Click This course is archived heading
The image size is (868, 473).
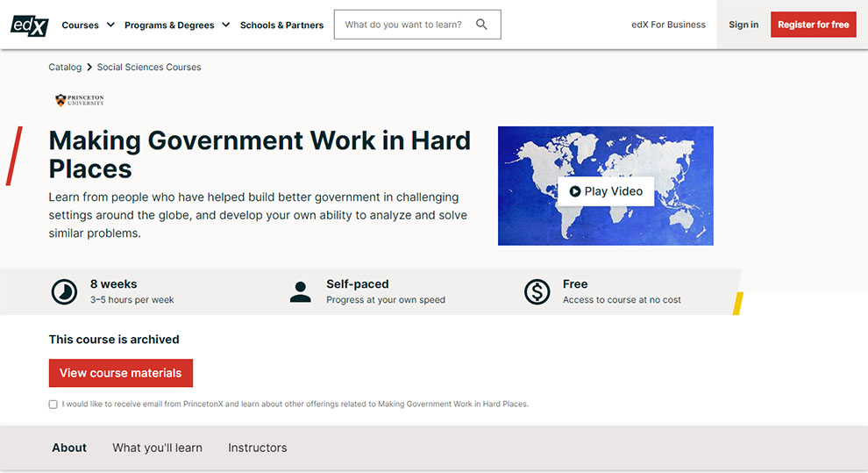point(114,340)
